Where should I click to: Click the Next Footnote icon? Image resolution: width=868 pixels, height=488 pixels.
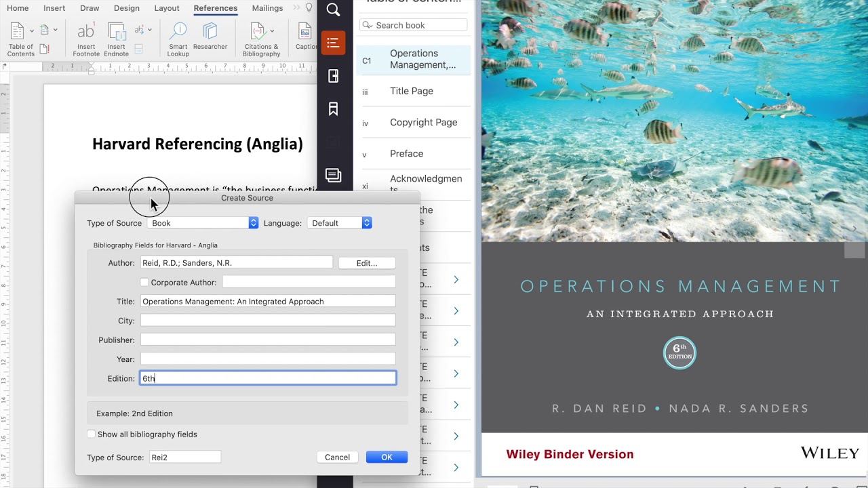pos(139,30)
